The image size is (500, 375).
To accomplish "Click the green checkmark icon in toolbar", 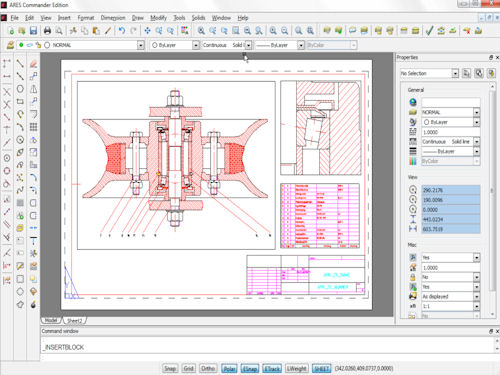I will coord(429,31).
